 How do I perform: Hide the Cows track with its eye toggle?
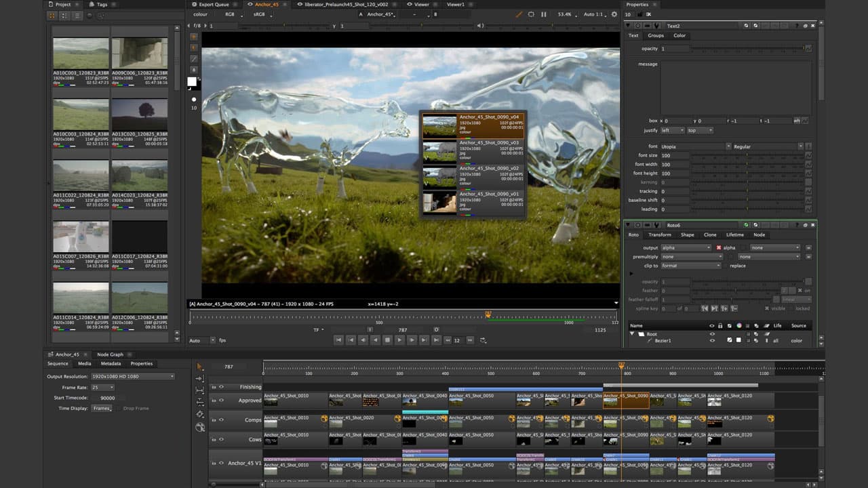pos(220,439)
